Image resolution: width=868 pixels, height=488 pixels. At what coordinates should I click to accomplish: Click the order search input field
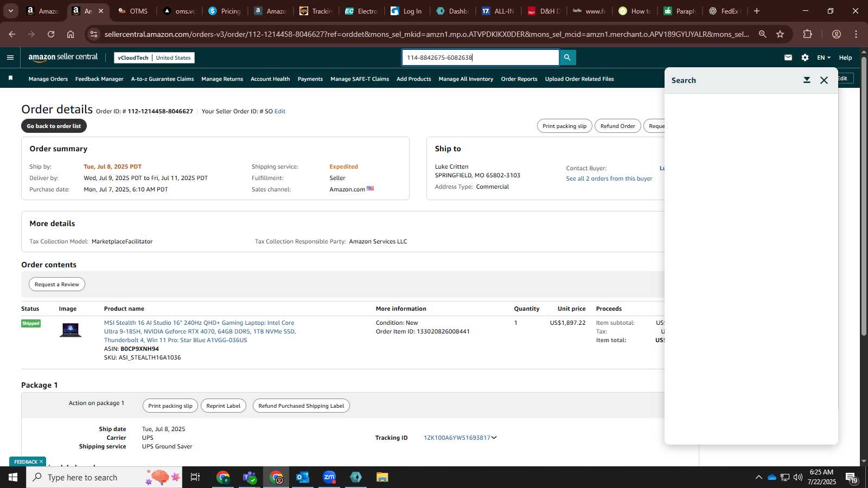point(480,57)
